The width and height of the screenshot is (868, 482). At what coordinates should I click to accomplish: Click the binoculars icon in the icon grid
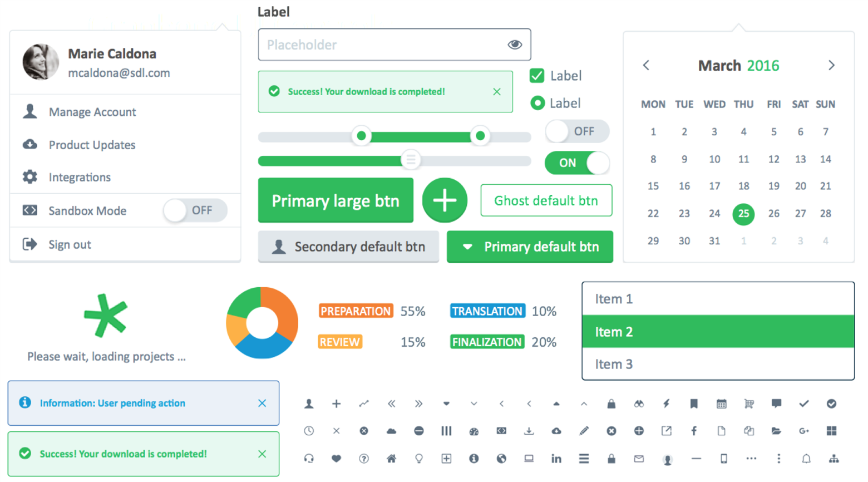click(x=639, y=404)
